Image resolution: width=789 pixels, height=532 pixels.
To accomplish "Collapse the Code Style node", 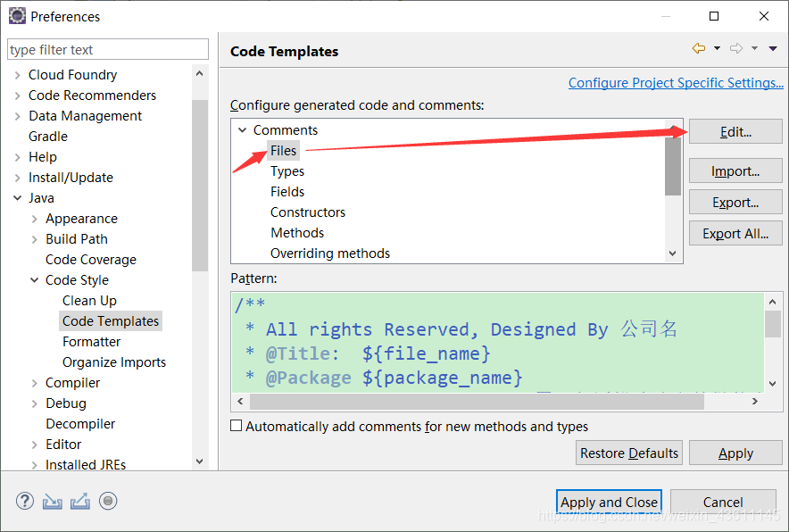I will pyautogui.click(x=34, y=280).
